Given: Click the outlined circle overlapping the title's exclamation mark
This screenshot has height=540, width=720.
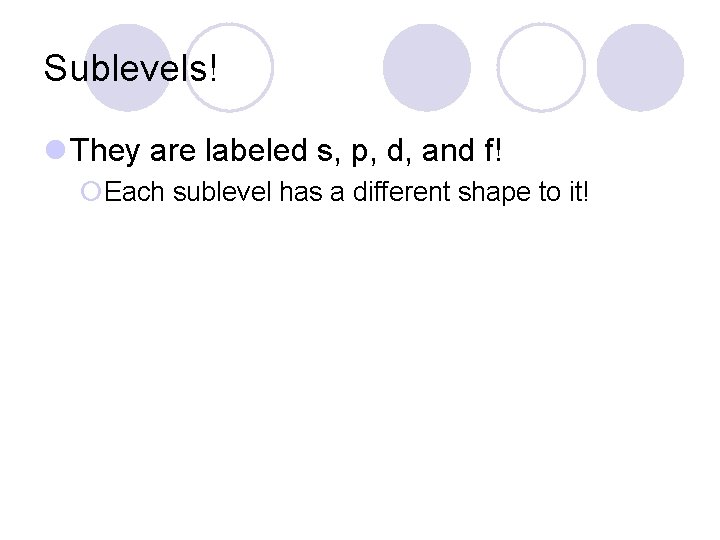Looking at the screenshot, I should (x=230, y=68).
